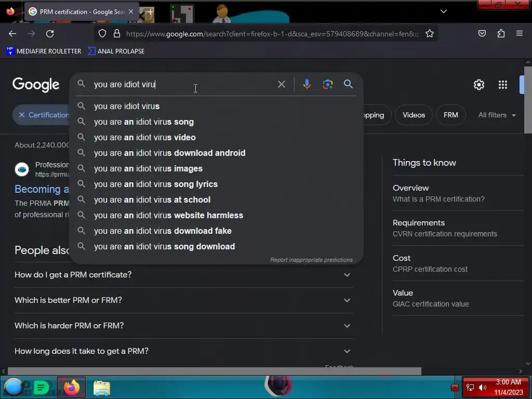
Task: Open the Start menu orb
Action: pos(13,387)
